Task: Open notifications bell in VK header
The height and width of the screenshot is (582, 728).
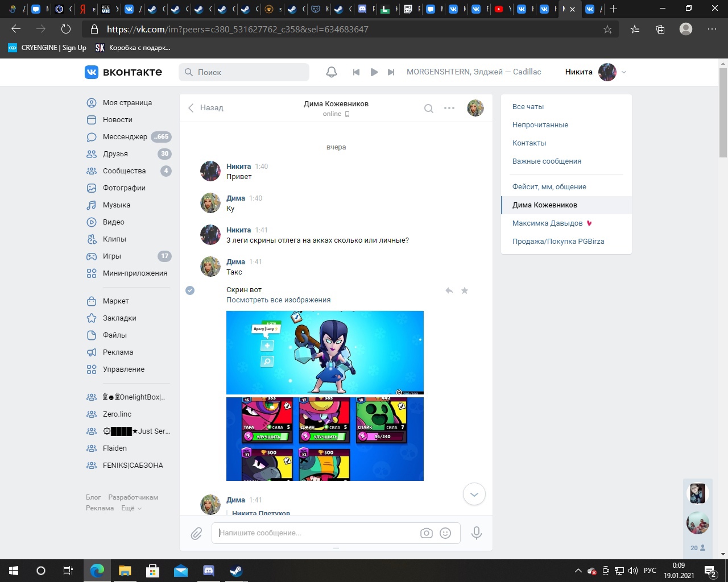Action: click(332, 72)
